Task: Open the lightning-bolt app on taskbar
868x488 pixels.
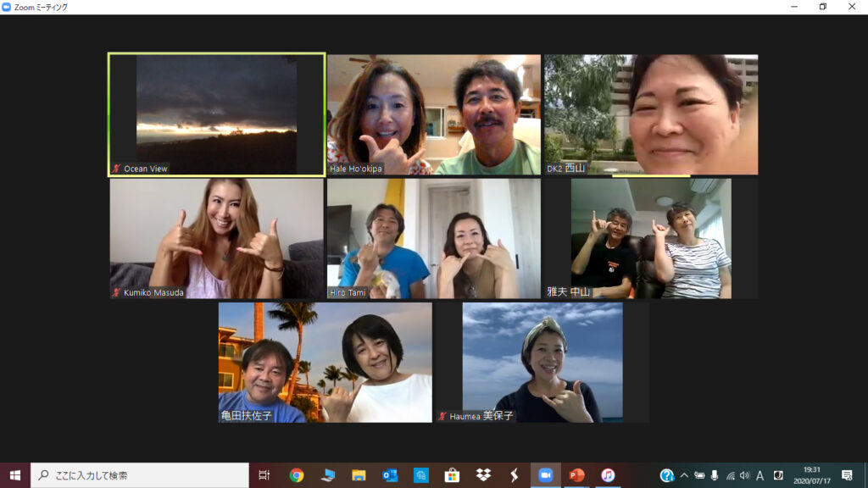Action: [x=515, y=475]
